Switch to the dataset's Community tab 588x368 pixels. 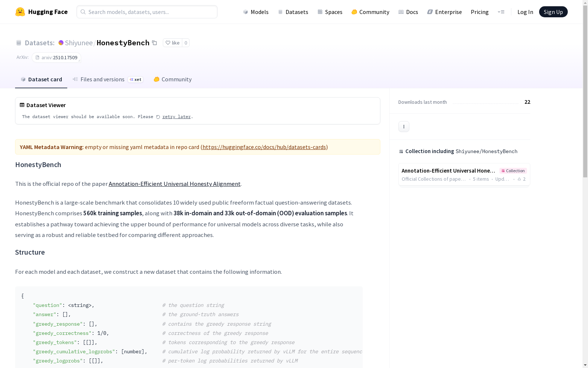click(172, 79)
